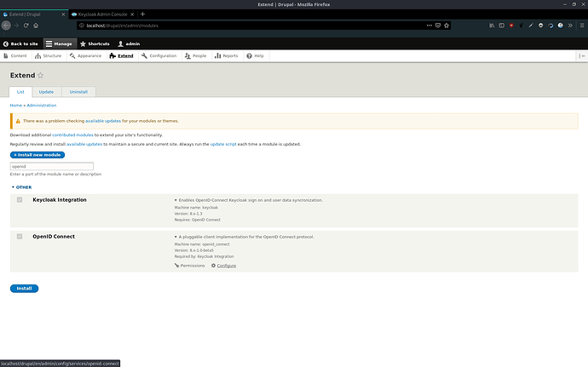Switch to the Uninstall tab
588x367 pixels.
(78, 92)
